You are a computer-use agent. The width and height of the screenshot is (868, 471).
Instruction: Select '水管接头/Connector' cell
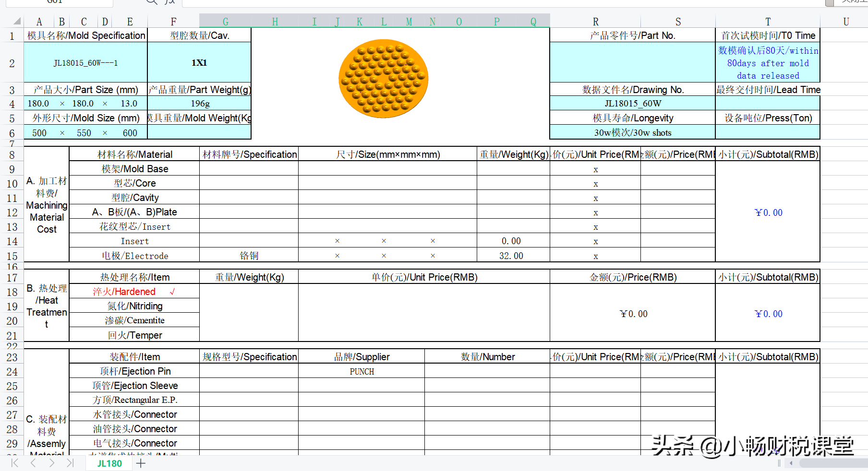point(134,414)
